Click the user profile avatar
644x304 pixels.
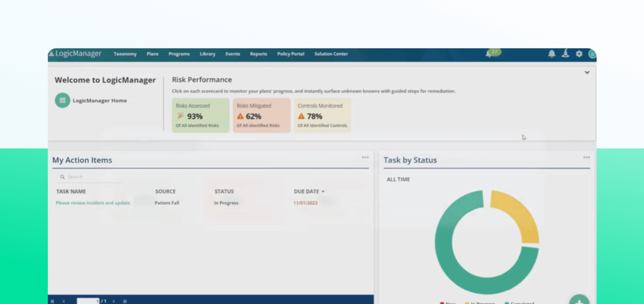(x=592, y=54)
